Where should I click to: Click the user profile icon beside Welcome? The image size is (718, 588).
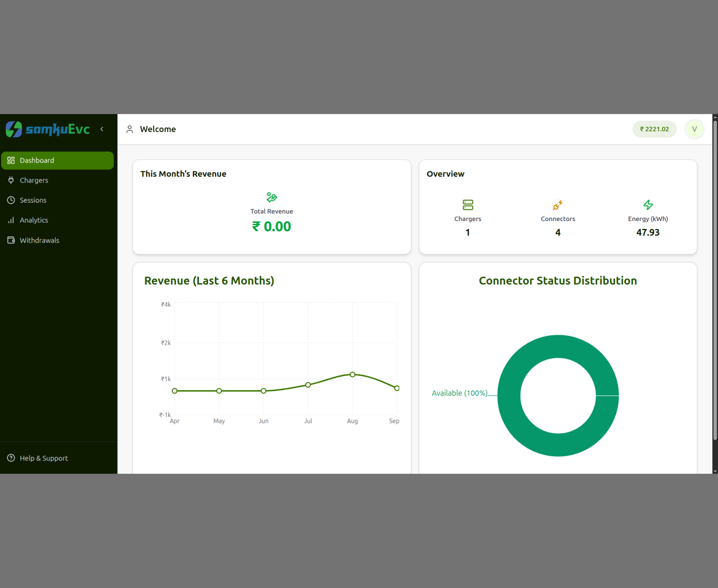pyautogui.click(x=130, y=129)
